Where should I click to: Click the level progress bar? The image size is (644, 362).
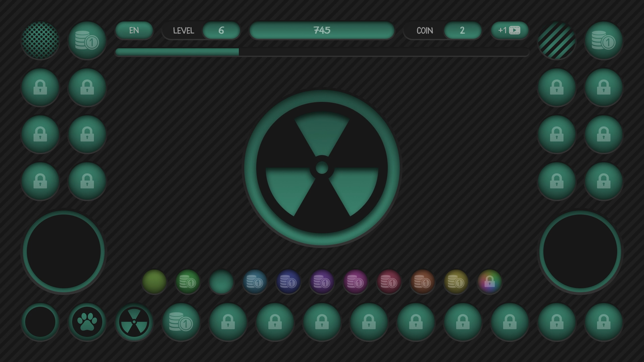point(322,52)
